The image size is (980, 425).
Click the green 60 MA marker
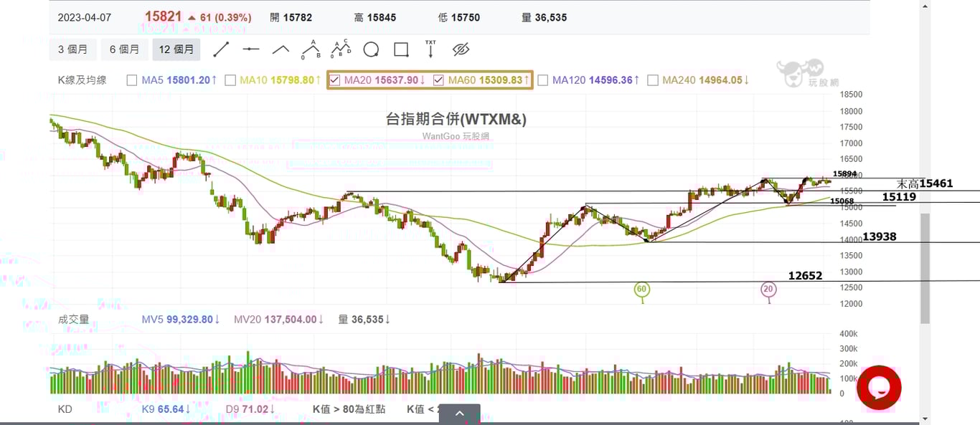(642, 290)
